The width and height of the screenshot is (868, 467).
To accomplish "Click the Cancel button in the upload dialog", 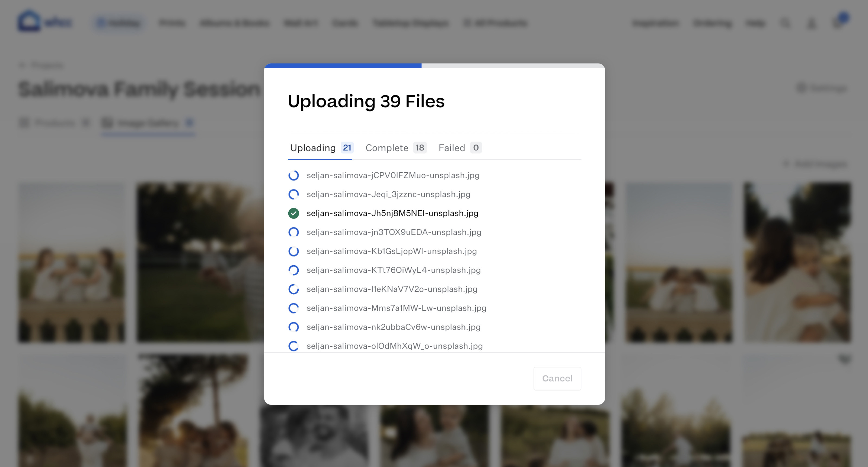I will click(557, 378).
